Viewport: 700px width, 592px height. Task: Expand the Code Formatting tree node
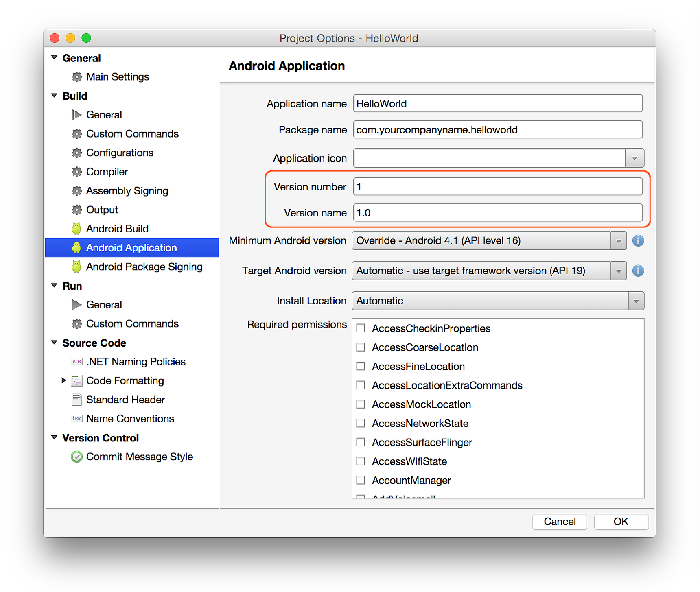click(63, 380)
